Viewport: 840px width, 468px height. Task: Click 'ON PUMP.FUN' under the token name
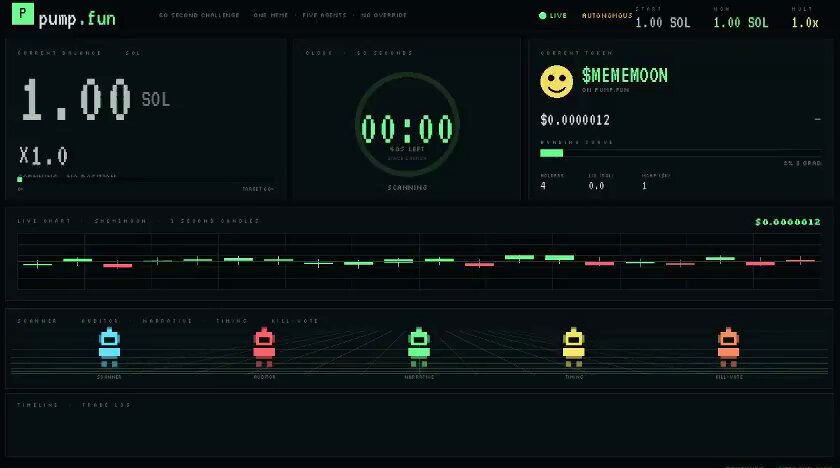(x=605, y=90)
